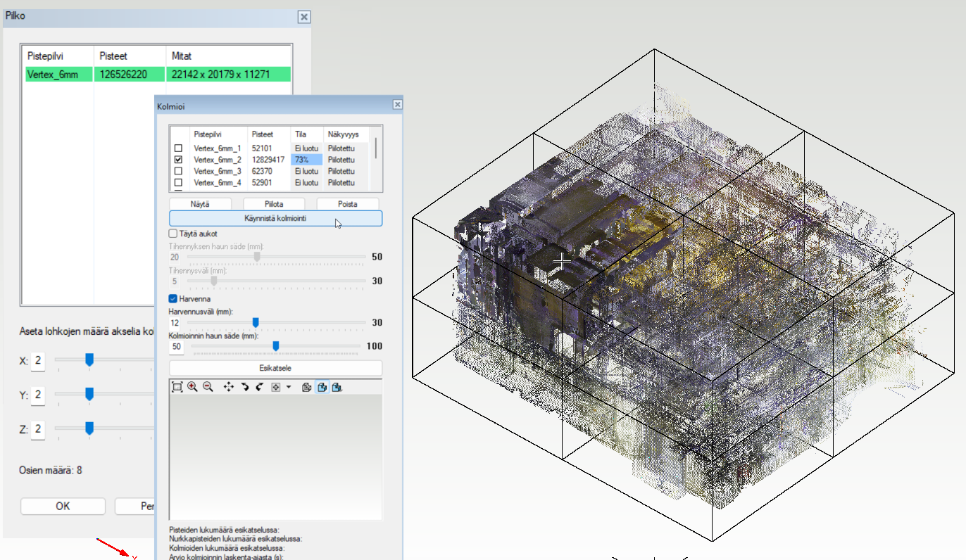966x560 pixels.
Task: Open dropdown arrow next to center view icon
Action: pyautogui.click(x=289, y=387)
